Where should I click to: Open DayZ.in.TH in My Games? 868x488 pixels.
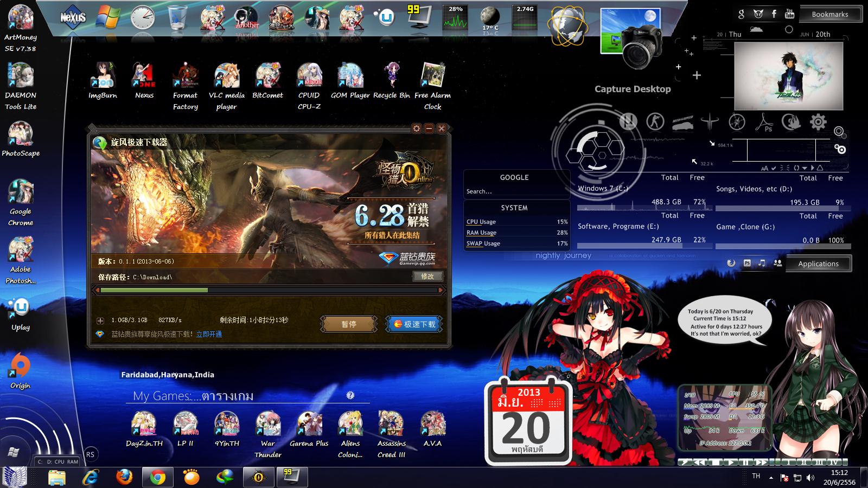(144, 429)
